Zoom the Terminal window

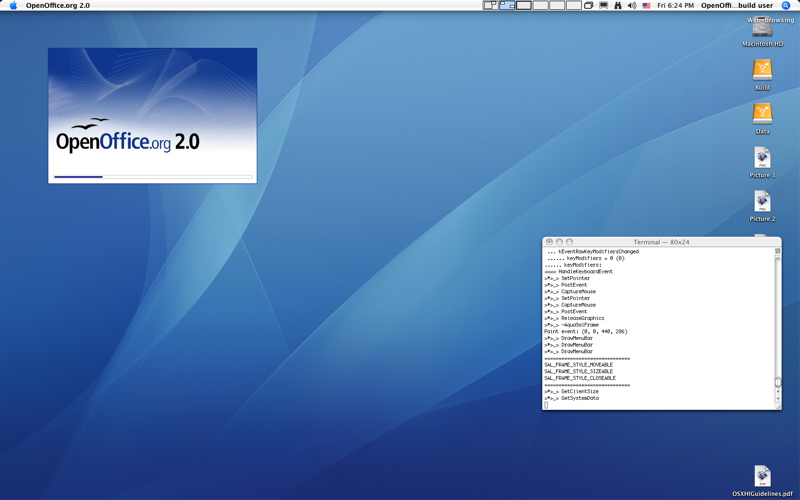point(569,242)
